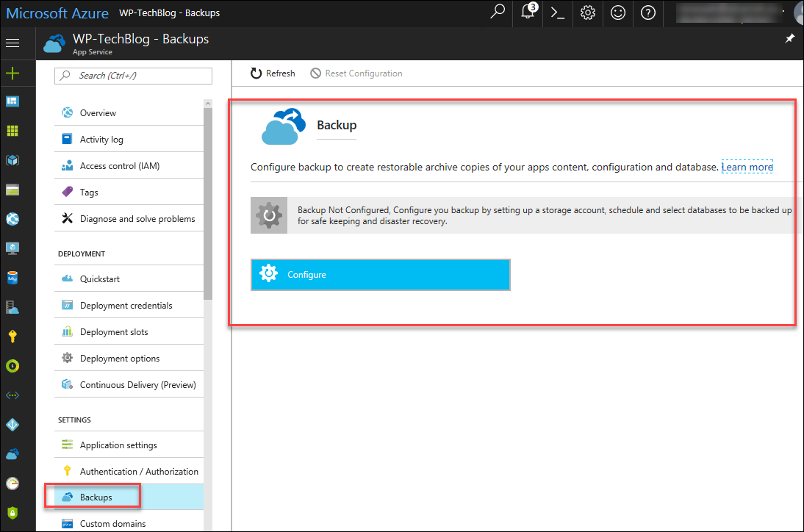
Task: Open the help question mark icon
Action: pyautogui.click(x=648, y=12)
